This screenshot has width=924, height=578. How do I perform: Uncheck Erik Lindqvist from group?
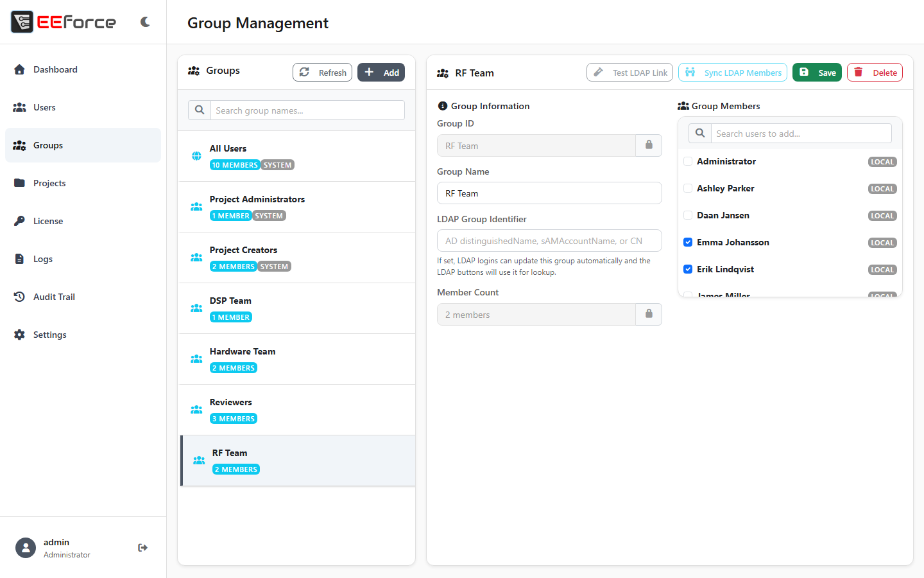[x=688, y=269]
